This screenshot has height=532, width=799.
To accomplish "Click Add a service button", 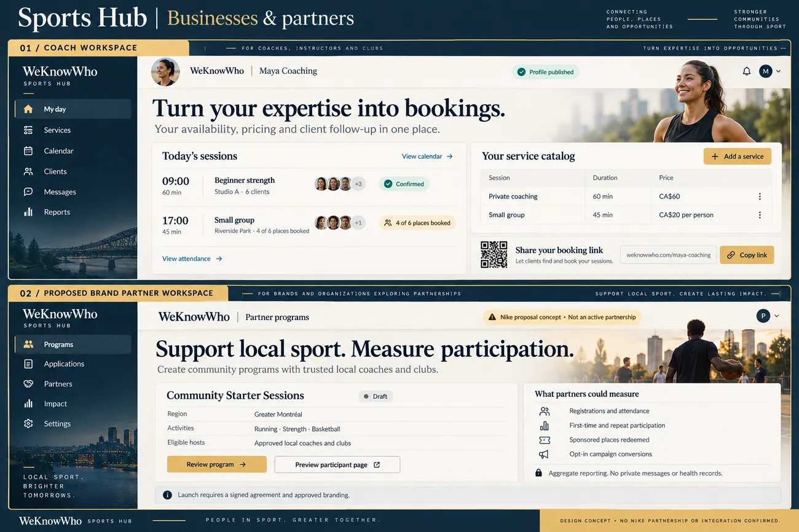I will pyautogui.click(x=738, y=157).
